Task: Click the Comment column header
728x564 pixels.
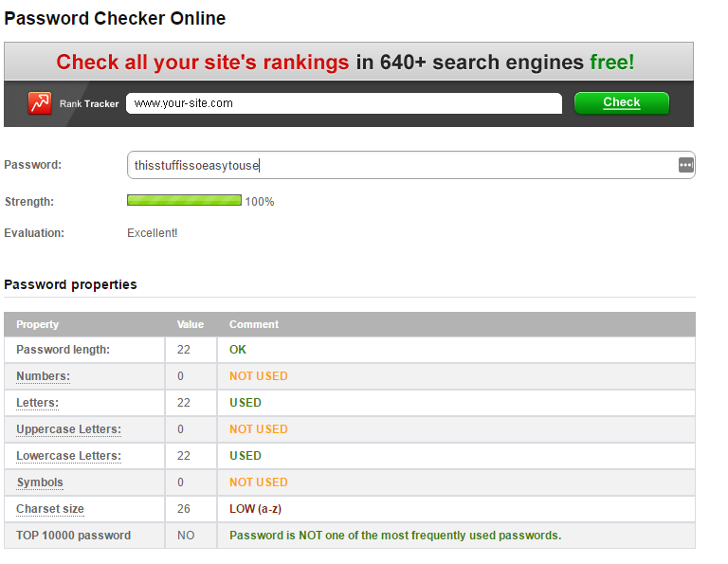Action: tap(254, 324)
